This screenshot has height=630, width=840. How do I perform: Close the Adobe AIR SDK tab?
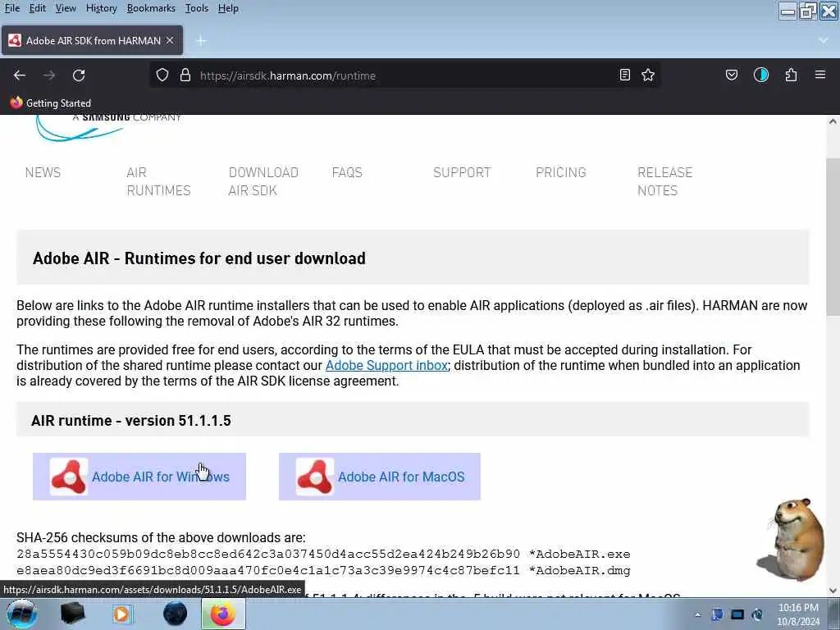(170, 40)
